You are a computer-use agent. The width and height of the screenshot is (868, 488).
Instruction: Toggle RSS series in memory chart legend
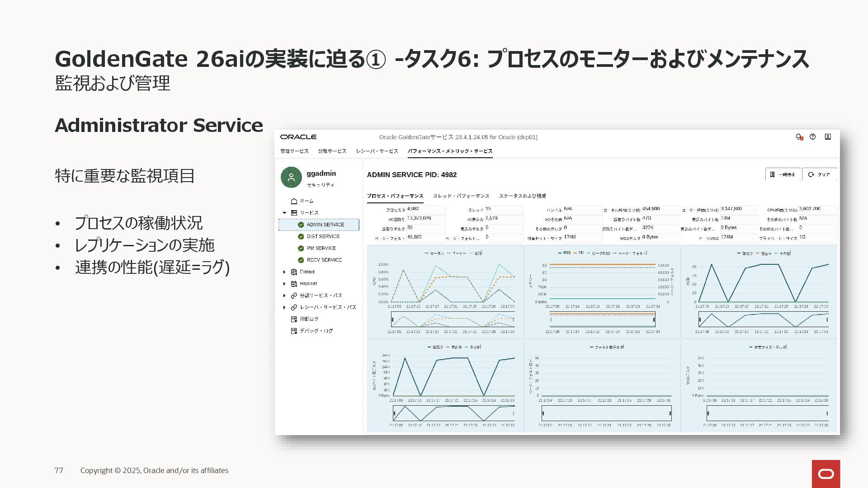coord(564,253)
